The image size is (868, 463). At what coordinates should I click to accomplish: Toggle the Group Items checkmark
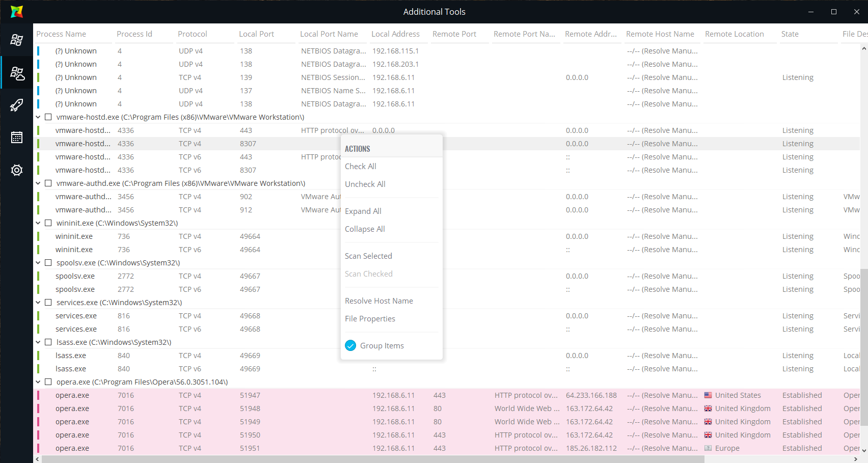[x=350, y=346]
